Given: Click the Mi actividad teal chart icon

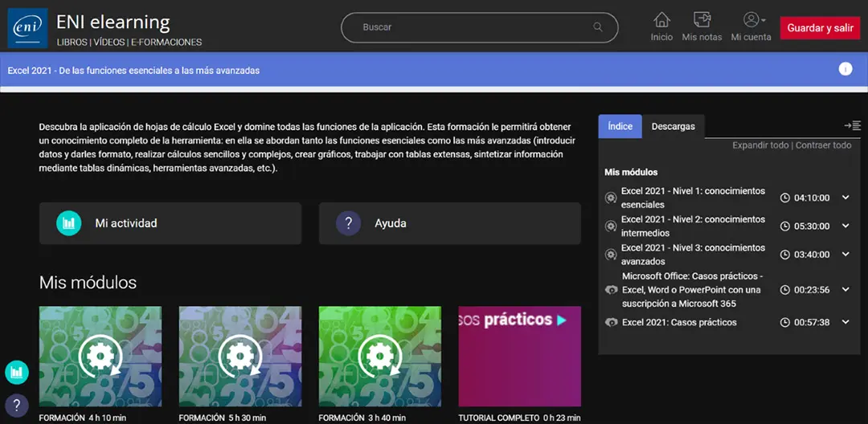Looking at the screenshot, I should (68, 223).
